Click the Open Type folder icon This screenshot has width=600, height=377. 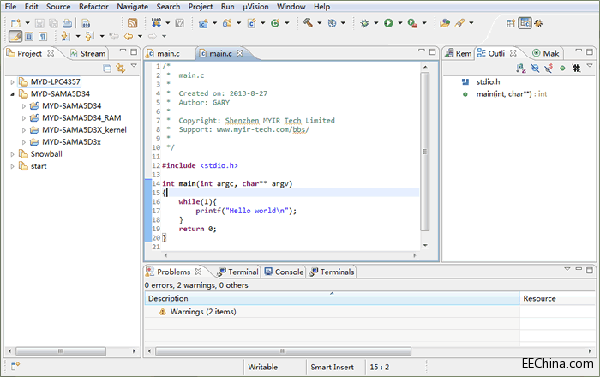(445, 23)
